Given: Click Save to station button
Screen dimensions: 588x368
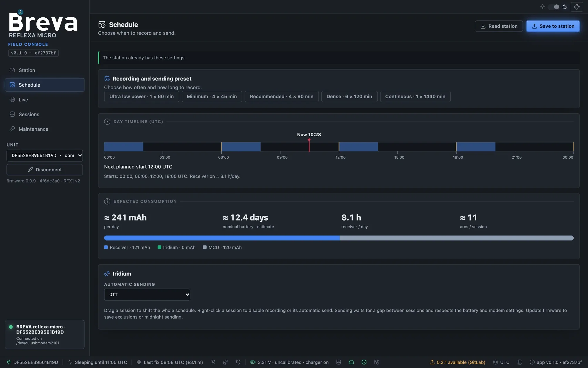Looking at the screenshot, I should pyautogui.click(x=553, y=26).
